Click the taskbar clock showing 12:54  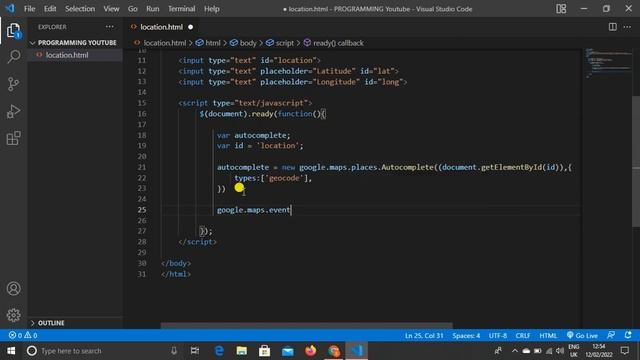(599, 351)
